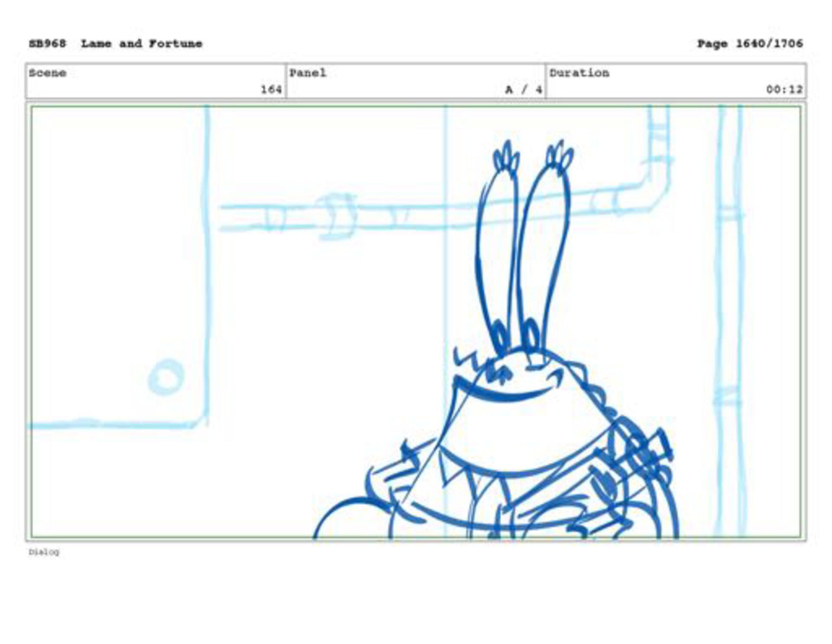Click the 'SB968 Lame and Fortune' title text
832x644 pixels.
coord(116,44)
